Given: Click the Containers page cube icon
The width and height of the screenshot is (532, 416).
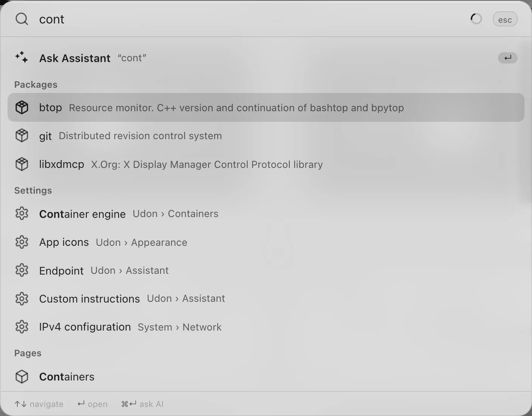Looking at the screenshot, I should click(22, 377).
